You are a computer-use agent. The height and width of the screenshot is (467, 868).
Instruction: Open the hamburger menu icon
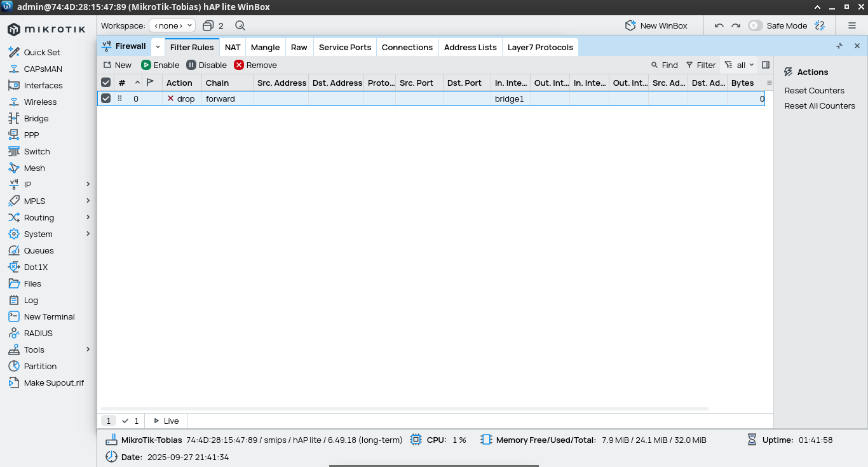pyautogui.click(x=852, y=26)
